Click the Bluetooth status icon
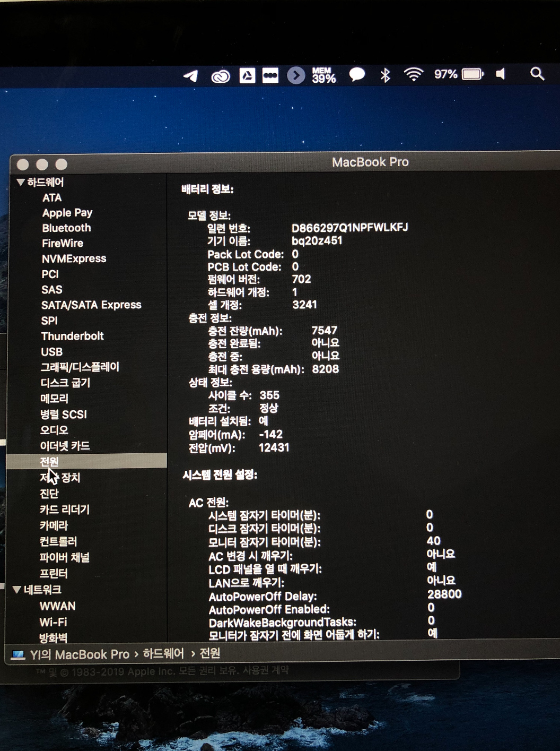 [x=385, y=75]
